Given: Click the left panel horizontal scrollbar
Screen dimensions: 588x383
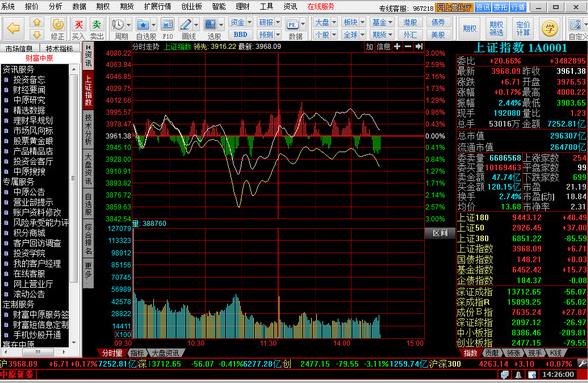Looking at the screenshot, I should pyautogui.click(x=38, y=352).
